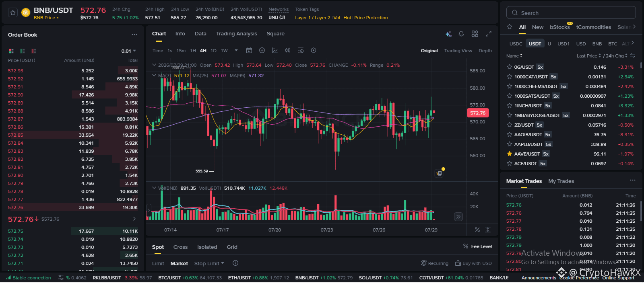644x283 pixels.
Task: Open the hexagon chart settings icon
Action: tap(314, 50)
